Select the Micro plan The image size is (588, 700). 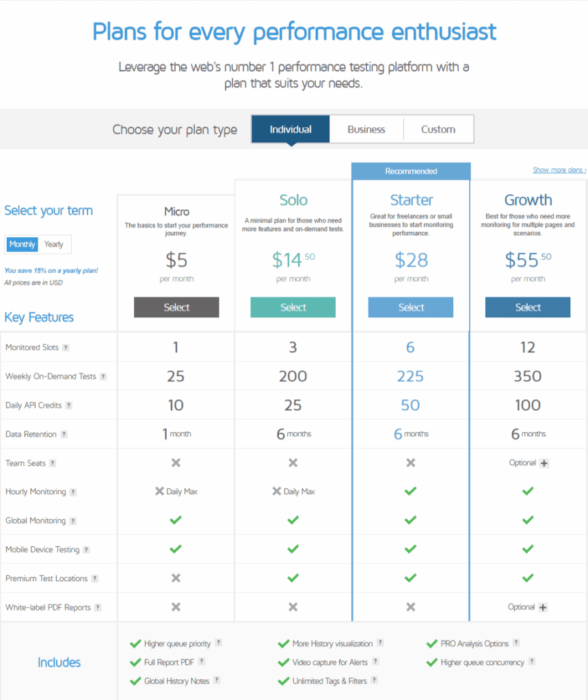click(x=176, y=307)
